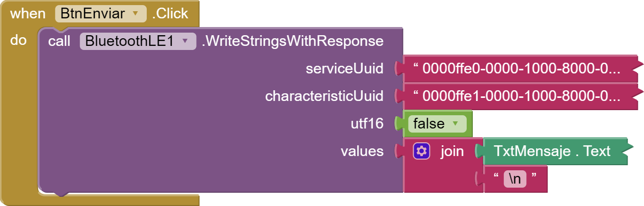644x206 pixels.
Task: Click the .Click event label
Action: click(170, 14)
